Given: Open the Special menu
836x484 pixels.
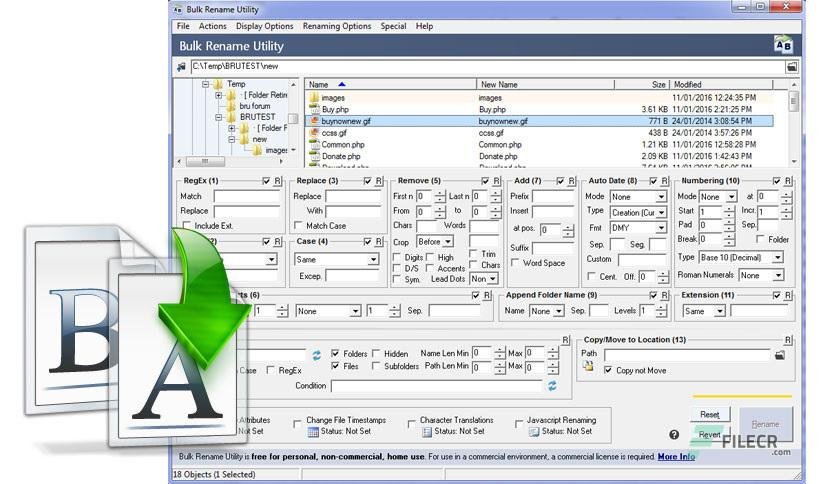Looking at the screenshot, I should pyautogui.click(x=393, y=26).
